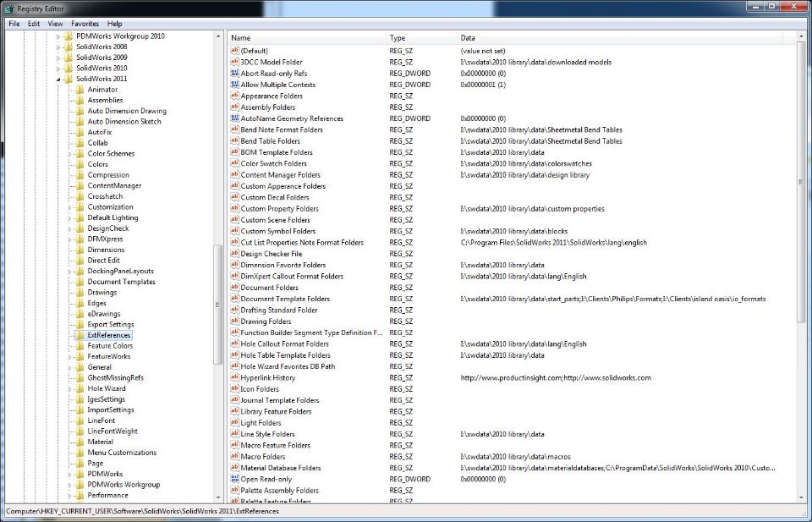The image size is (812, 522).
Task: Click the folder icon of Document Templates key
Action: (80, 282)
